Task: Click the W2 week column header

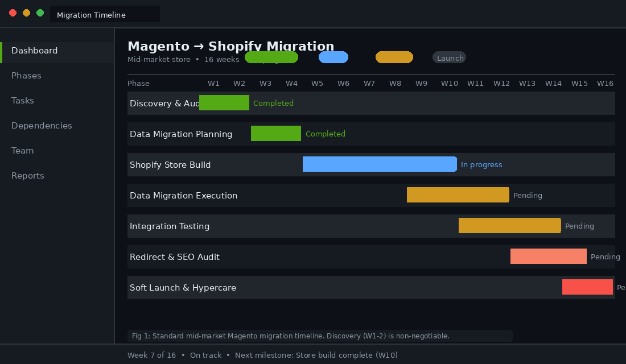Action: pos(239,84)
